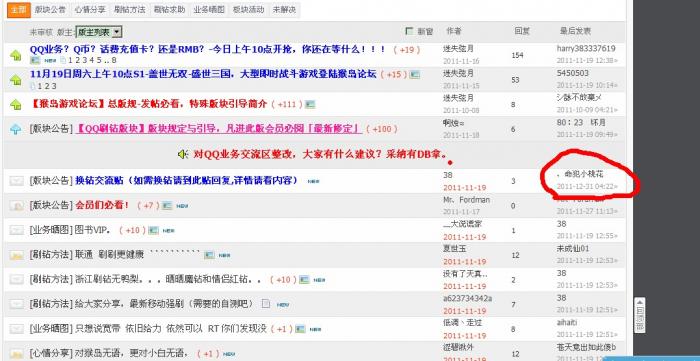Click the green sticky arrow beside the QQ业务 thread
The height and width of the screenshot is (361, 700).
(16, 55)
